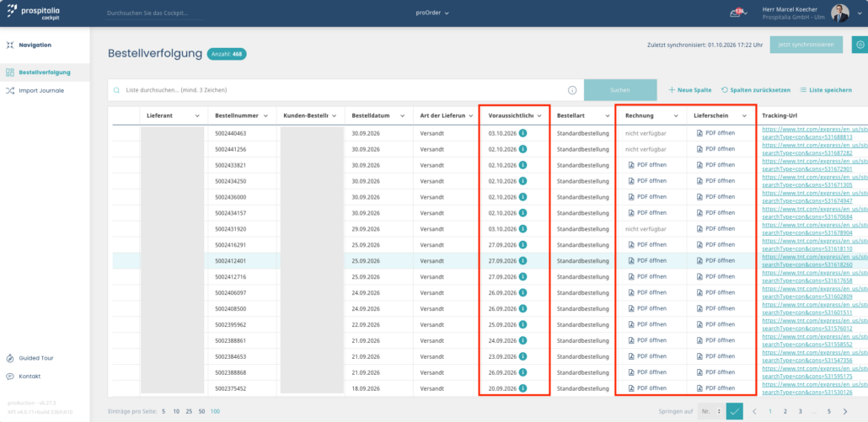This screenshot has width=868, height=422.
Task: Add a column with Neue Spalte
Action: (689, 90)
